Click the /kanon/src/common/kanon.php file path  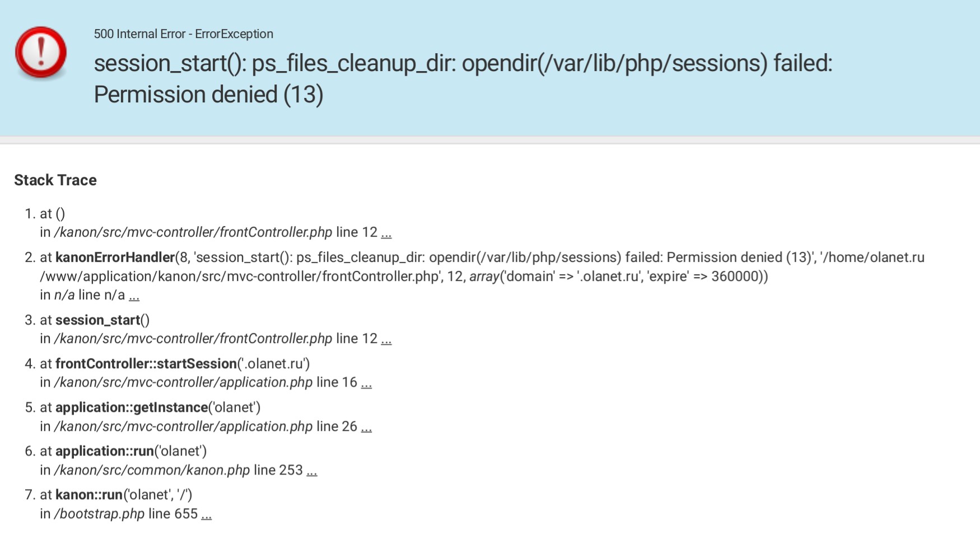(x=152, y=471)
